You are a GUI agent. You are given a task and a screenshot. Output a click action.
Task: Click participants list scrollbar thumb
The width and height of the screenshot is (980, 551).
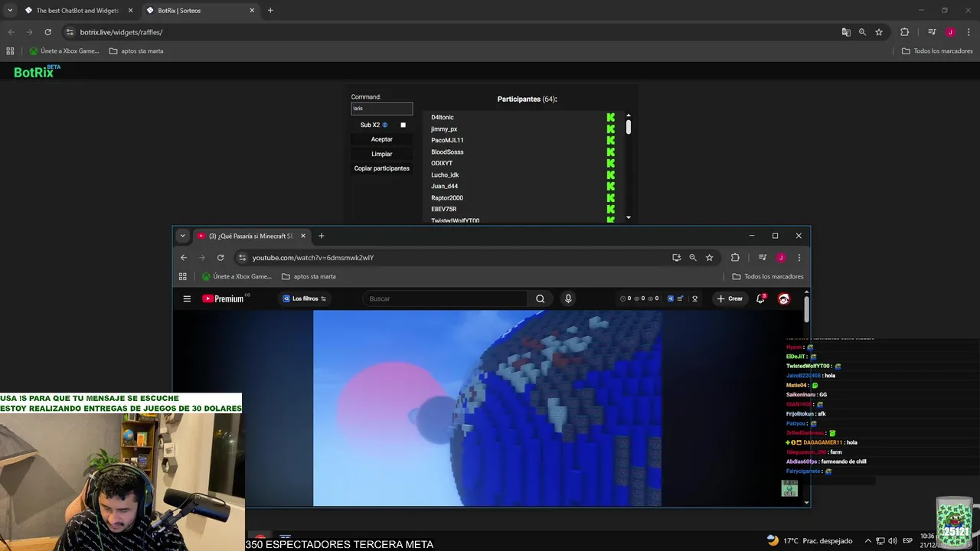point(629,127)
